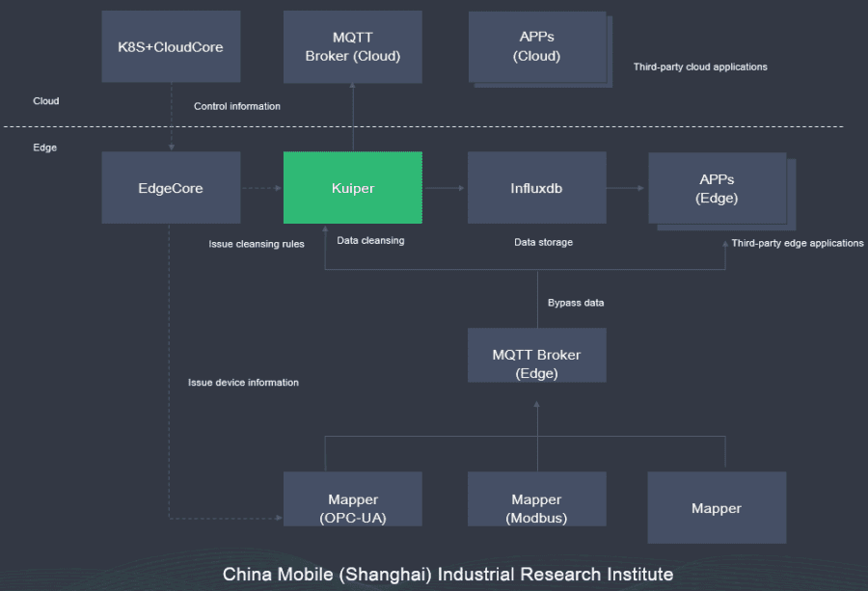This screenshot has width=868, height=591.
Task: Click the K8S+CloudCore box
Action: point(171,46)
